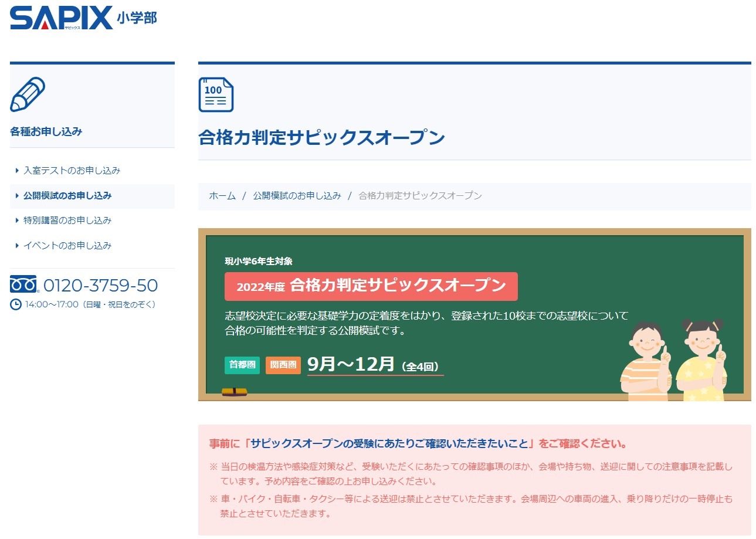The width and height of the screenshot is (756, 539).
Task: Click the underlined 9月〜12月（全4回） text
Action: 374,364
